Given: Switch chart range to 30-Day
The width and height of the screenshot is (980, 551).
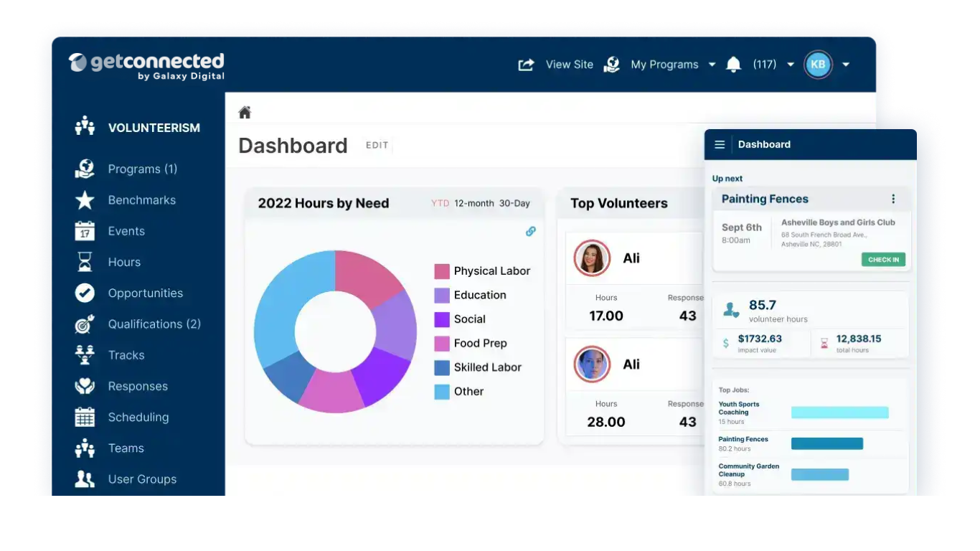Looking at the screenshot, I should click(x=514, y=204).
